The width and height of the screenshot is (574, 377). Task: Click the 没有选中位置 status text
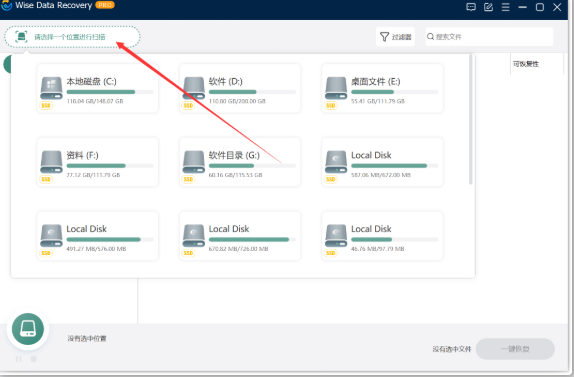[87, 339]
